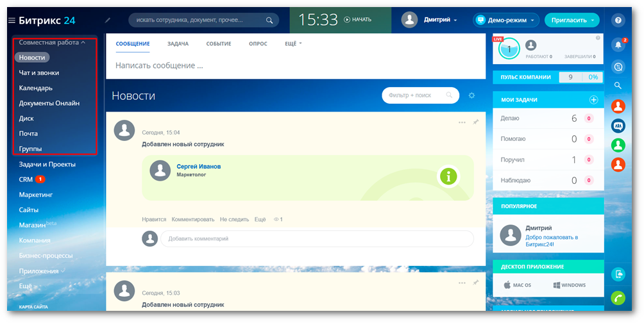Open Диск in the left menu

[26, 118]
